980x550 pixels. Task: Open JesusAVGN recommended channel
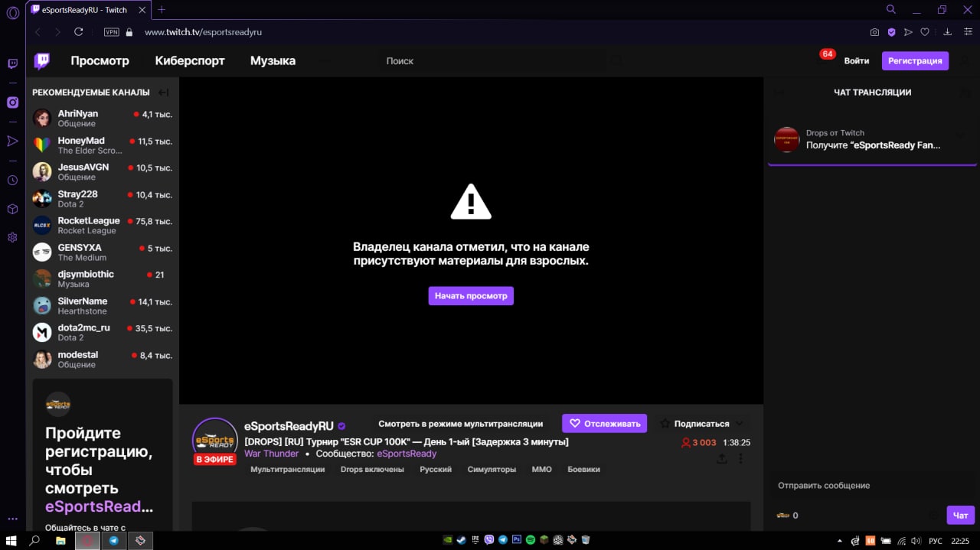point(103,172)
